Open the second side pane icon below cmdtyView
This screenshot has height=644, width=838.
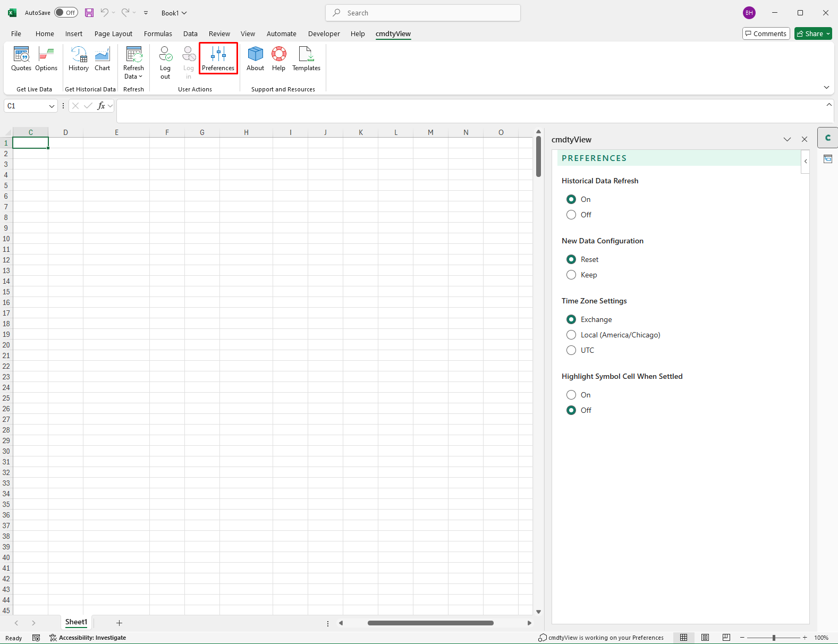point(828,159)
